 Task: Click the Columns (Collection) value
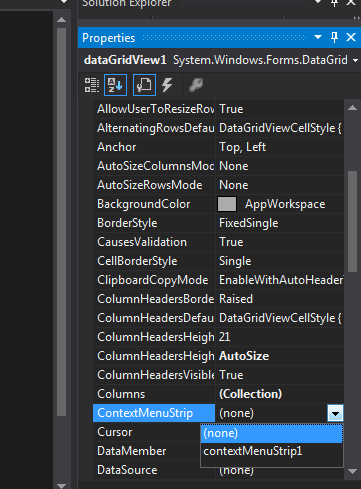point(250,394)
